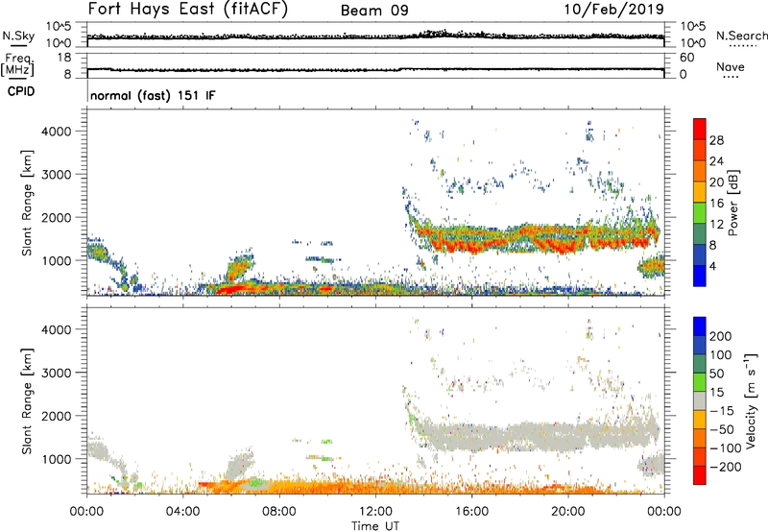The image size is (768, 532).
Task: Click the '16' value on power color bar
Action: (716, 204)
